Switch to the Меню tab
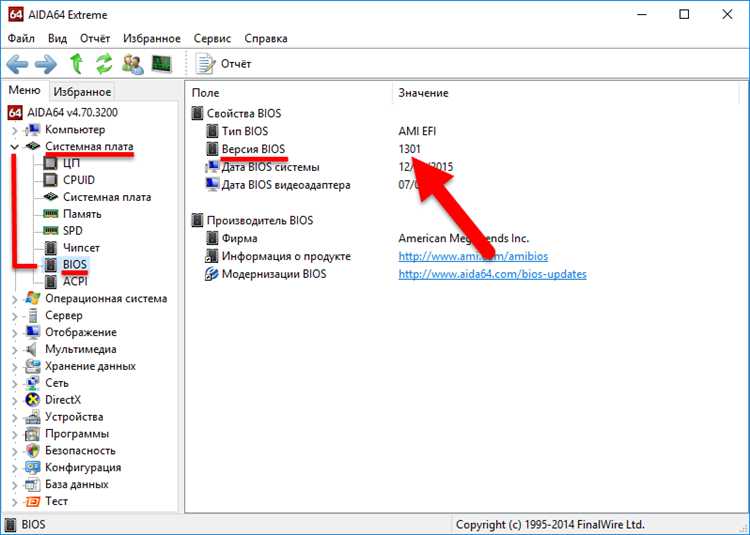The image size is (750, 535). click(x=24, y=90)
